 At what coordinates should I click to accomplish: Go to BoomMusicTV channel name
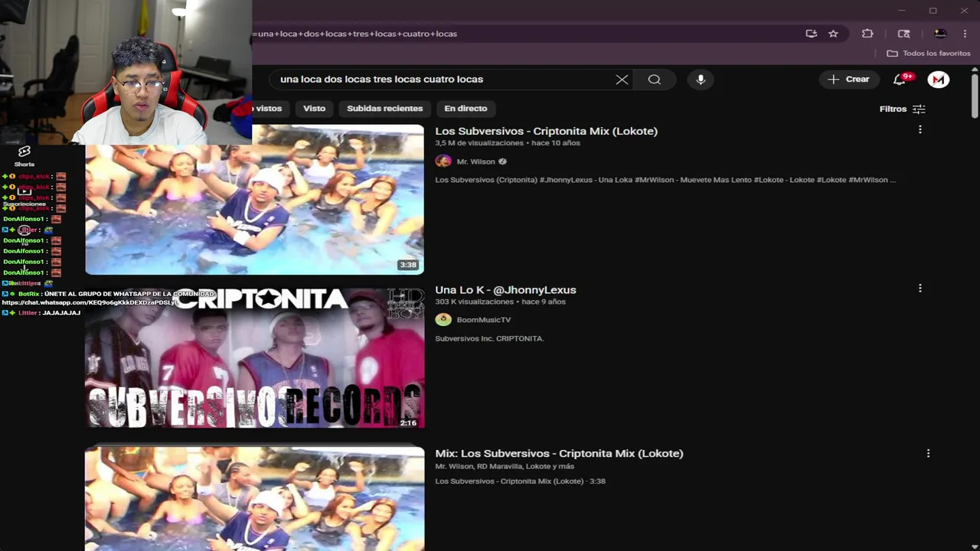click(483, 320)
